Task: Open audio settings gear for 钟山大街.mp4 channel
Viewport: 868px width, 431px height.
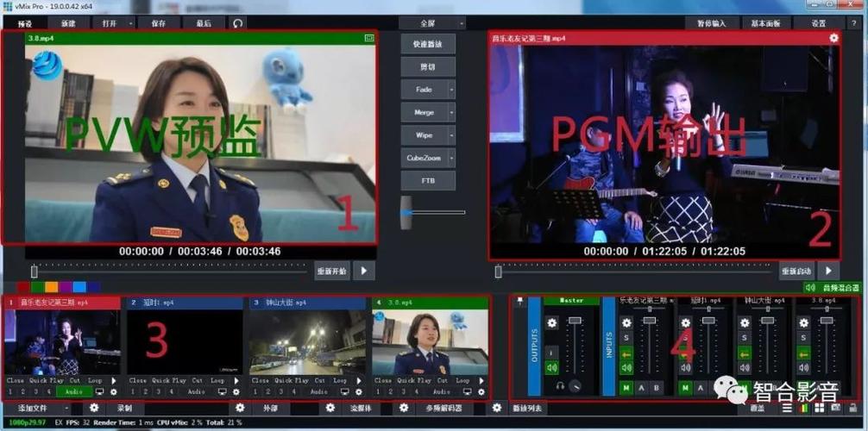Action: point(745,323)
